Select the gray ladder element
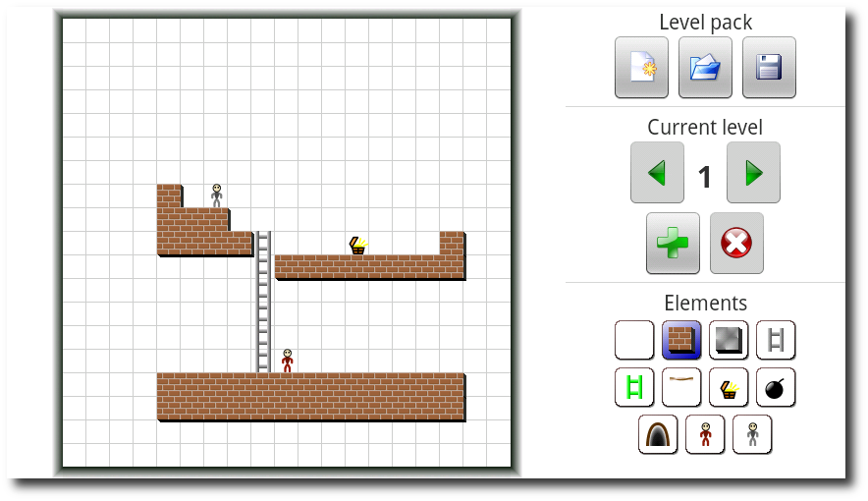The width and height of the screenshot is (868, 501). [x=776, y=340]
